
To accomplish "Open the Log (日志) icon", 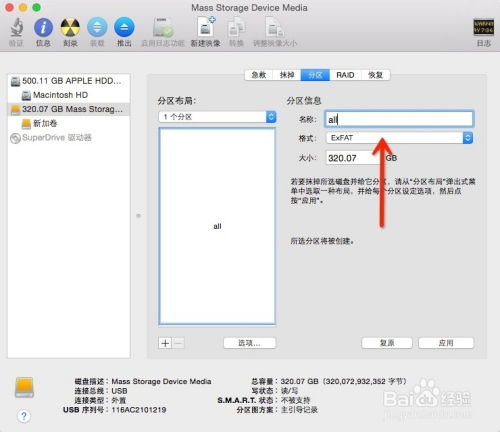I will [484, 27].
